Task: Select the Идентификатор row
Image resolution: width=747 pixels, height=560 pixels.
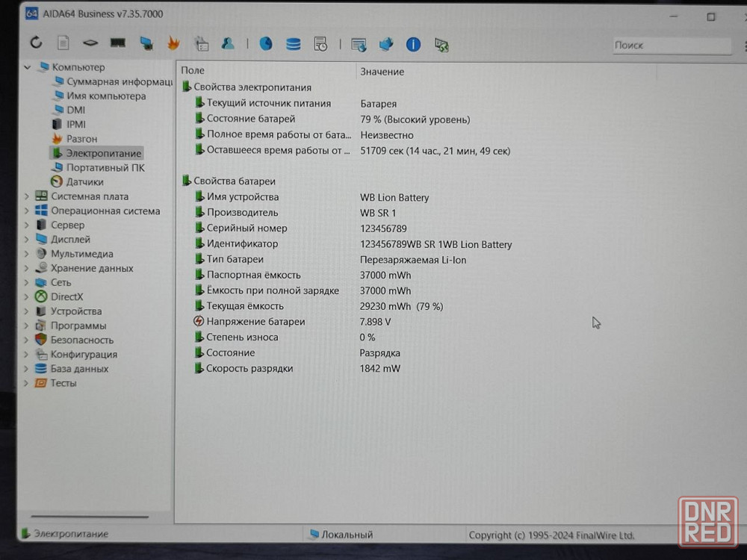Action: coord(353,244)
